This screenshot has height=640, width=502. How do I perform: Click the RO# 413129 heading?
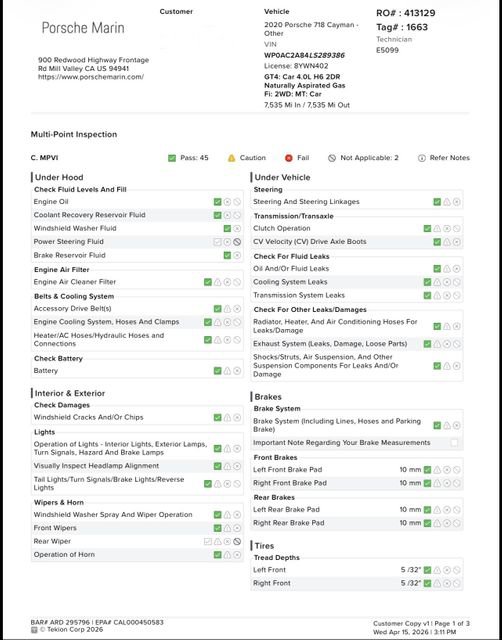[x=405, y=13]
